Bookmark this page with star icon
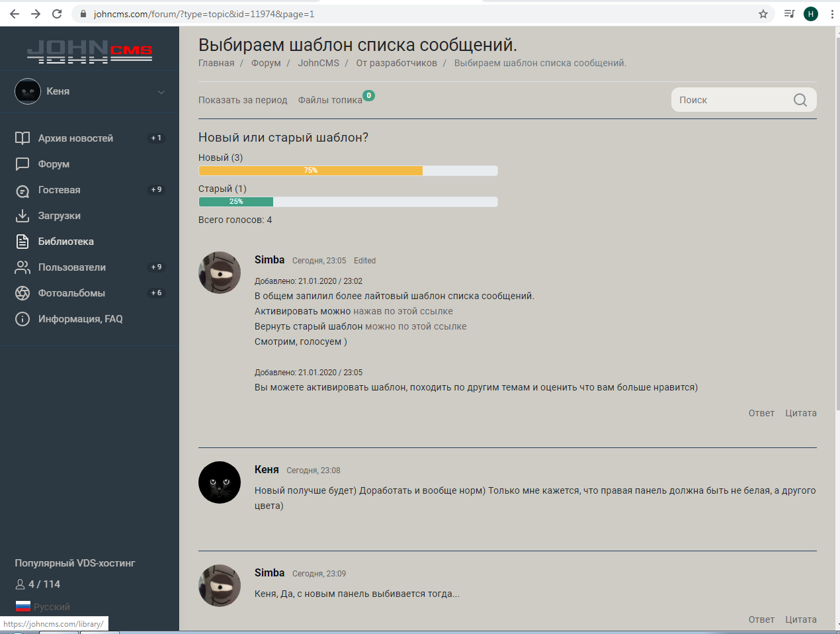Screen dimensions: 840x634 pyautogui.click(x=763, y=14)
